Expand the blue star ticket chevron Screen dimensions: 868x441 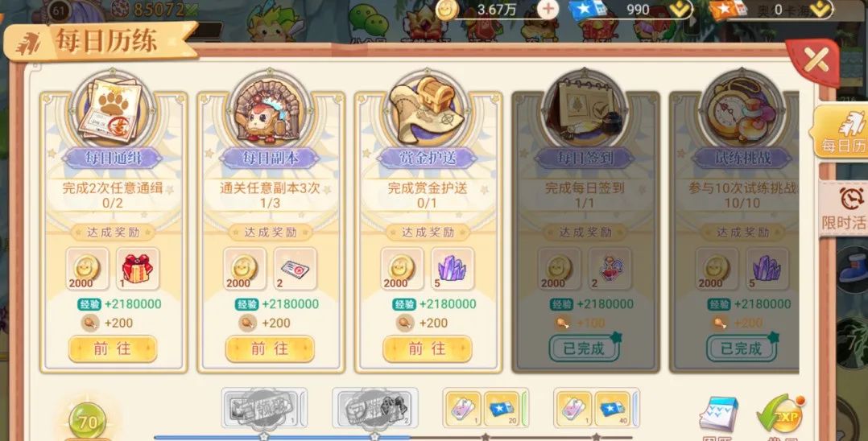coord(680,9)
